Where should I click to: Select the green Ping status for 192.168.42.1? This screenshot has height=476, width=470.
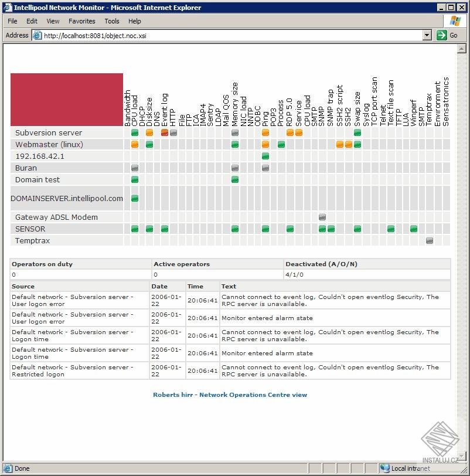click(x=265, y=156)
